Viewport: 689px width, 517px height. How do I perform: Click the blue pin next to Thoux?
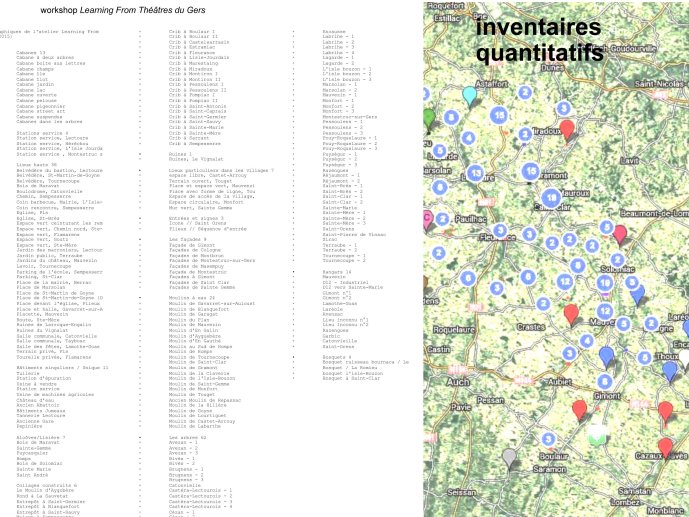click(x=670, y=371)
